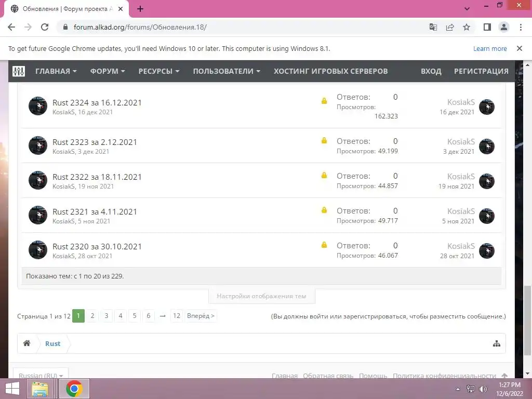
Task: Click the page vertical scrollbar thumb
Action: point(527,321)
